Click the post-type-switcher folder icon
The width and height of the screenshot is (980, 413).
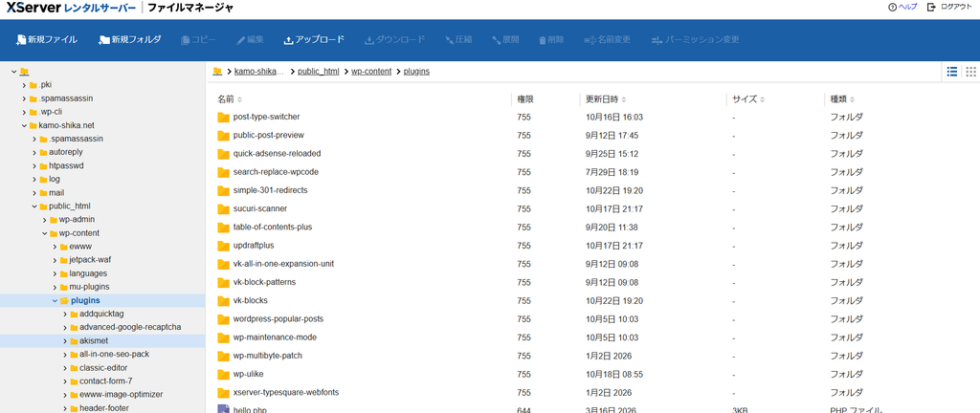[x=224, y=117]
